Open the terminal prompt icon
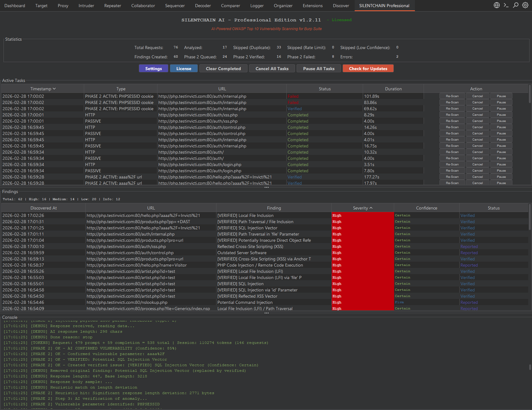This screenshot has height=410, width=532. (x=506, y=5)
